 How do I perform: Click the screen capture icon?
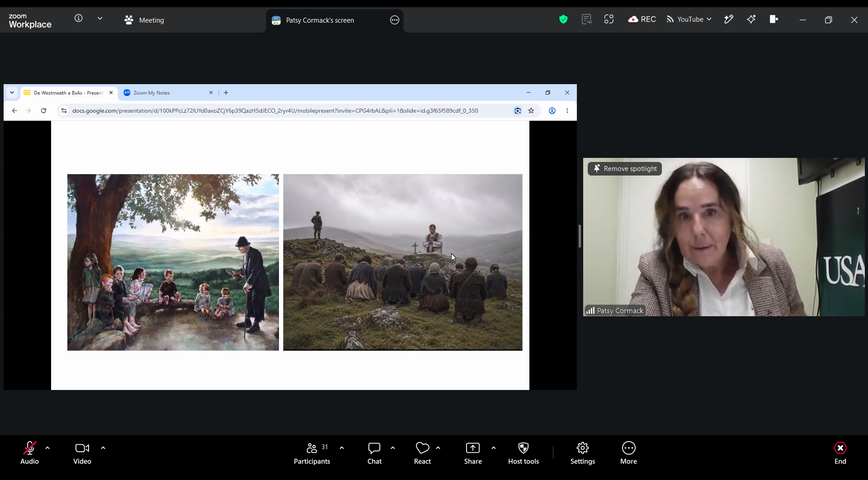click(x=609, y=19)
